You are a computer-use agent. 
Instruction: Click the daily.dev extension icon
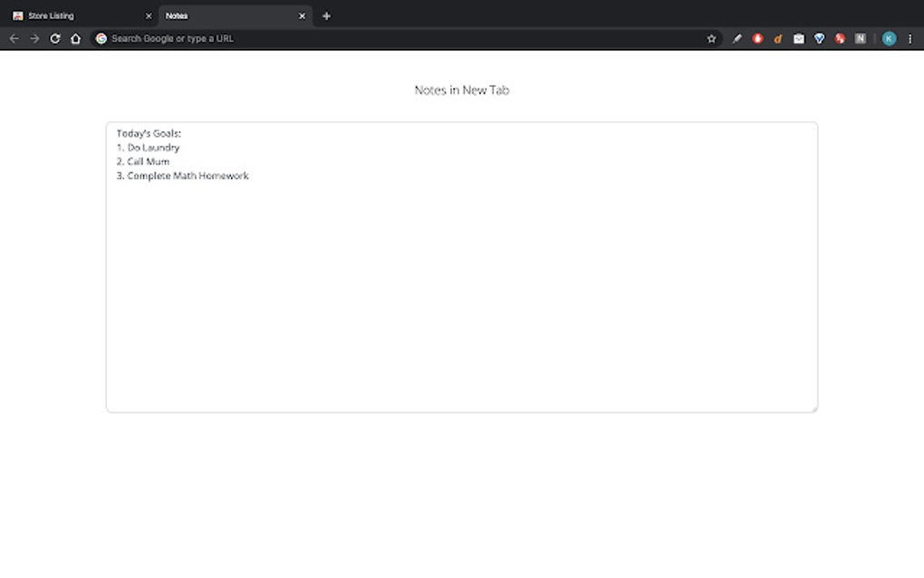tap(778, 38)
